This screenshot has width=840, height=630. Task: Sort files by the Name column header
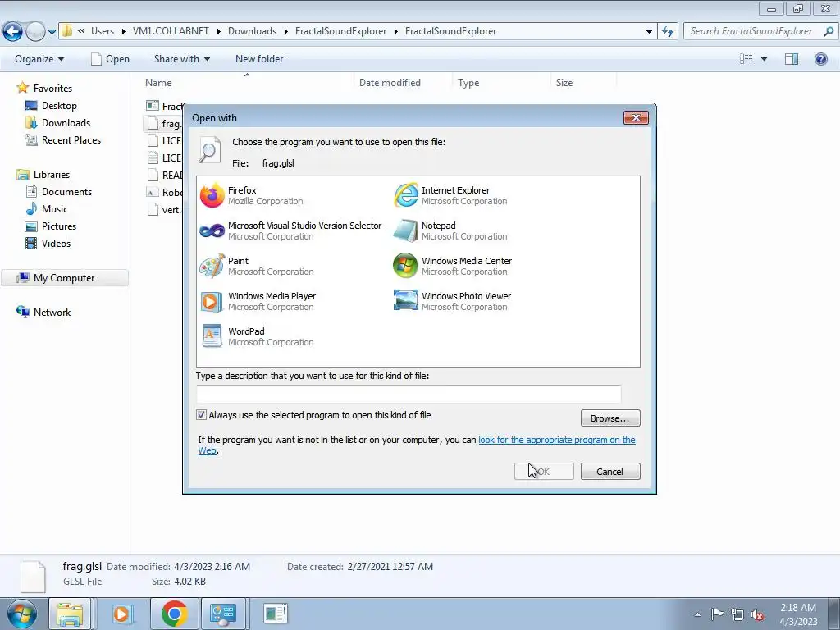[x=248, y=83]
